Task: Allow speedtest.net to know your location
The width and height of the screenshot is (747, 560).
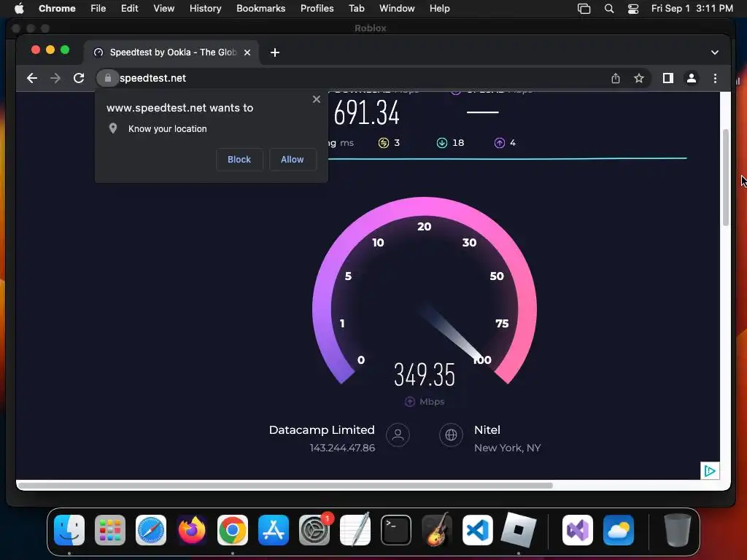Action: click(x=292, y=160)
